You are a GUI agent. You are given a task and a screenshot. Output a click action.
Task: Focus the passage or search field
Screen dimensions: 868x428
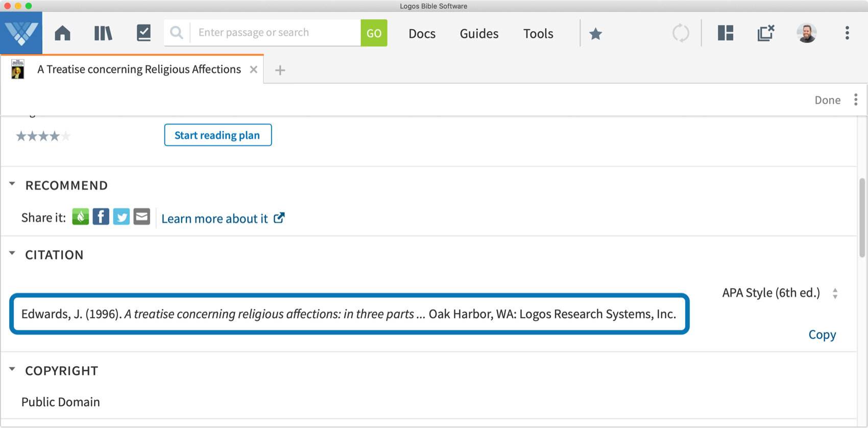tap(276, 33)
